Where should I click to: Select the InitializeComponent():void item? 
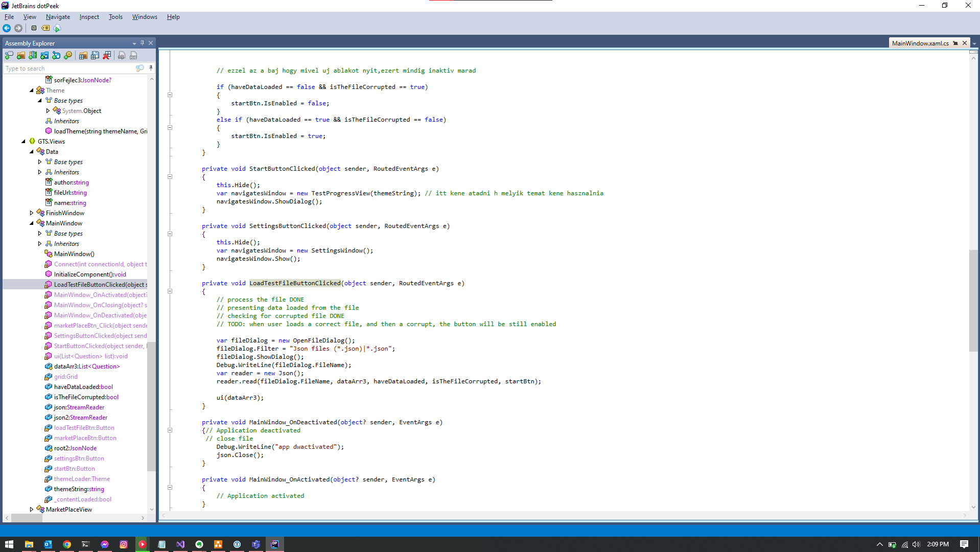(x=90, y=274)
